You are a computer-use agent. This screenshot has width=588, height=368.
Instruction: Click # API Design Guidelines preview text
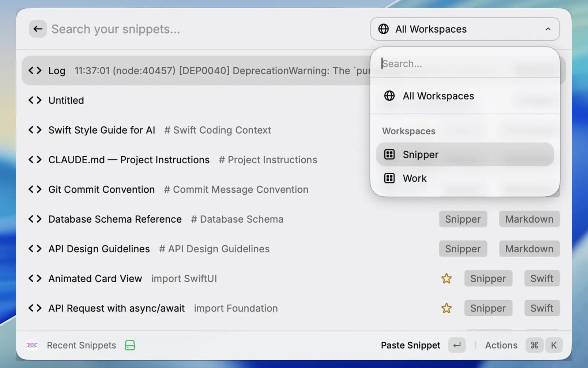[214, 249]
